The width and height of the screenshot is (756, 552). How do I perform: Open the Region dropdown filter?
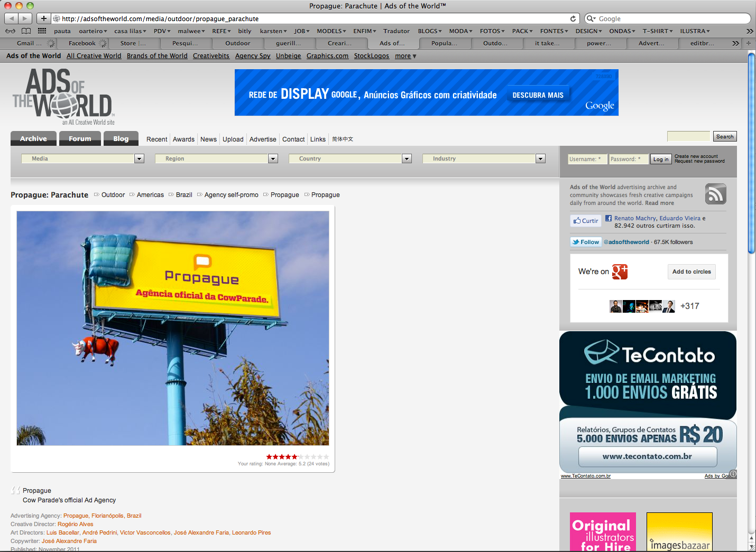tap(216, 158)
